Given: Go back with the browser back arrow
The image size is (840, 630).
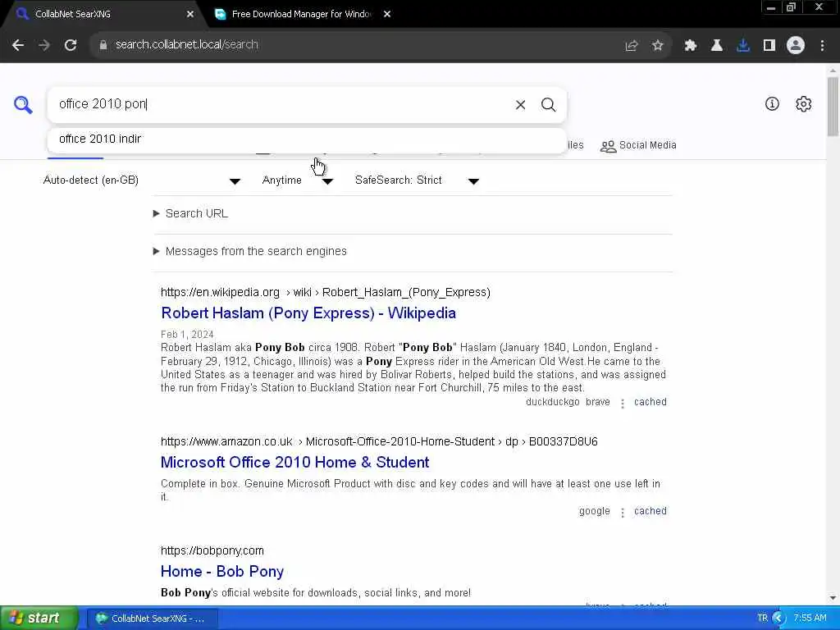Looking at the screenshot, I should [x=18, y=45].
